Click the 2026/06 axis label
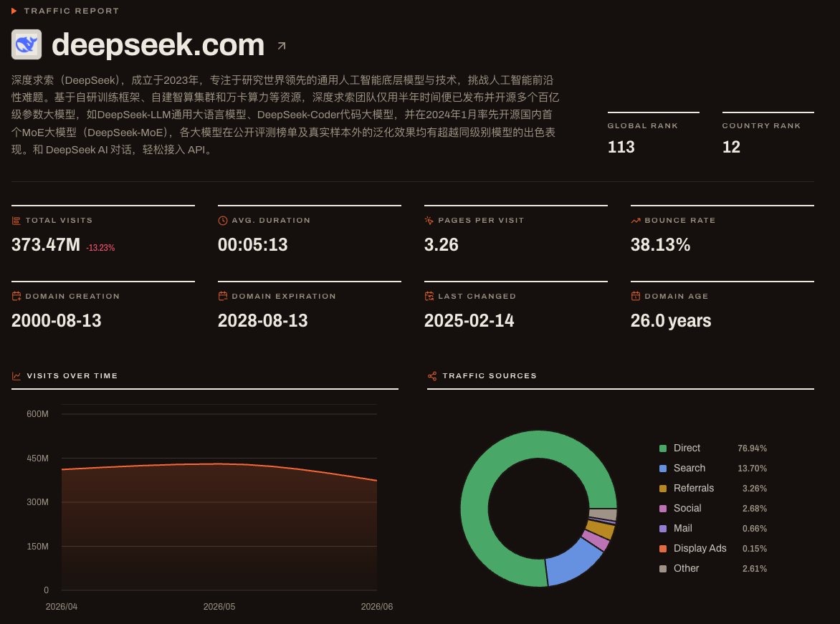Viewport: 840px width, 624px height. (x=376, y=607)
